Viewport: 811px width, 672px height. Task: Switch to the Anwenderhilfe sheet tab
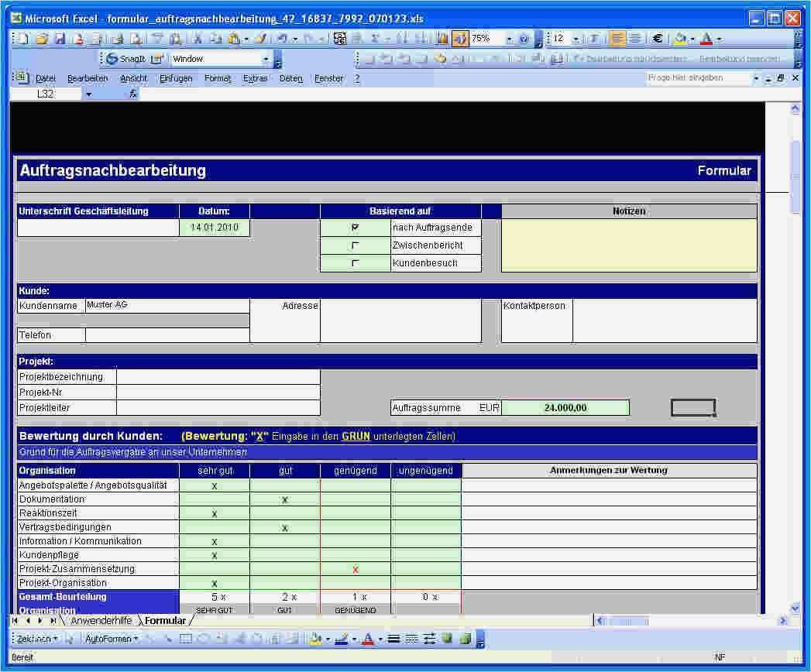coord(101,620)
